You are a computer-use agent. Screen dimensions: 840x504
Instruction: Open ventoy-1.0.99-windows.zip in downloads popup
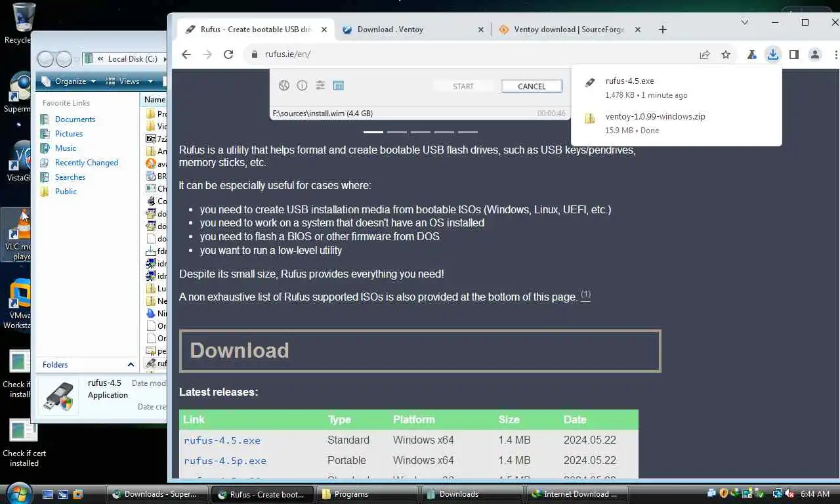pyautogui.click(x=676, y=123)
